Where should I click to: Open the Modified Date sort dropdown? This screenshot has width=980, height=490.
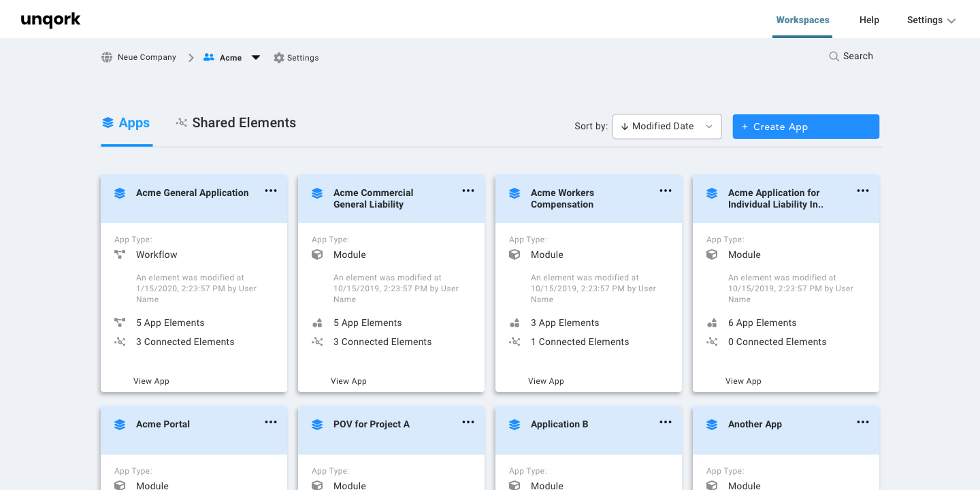[667, 127]
